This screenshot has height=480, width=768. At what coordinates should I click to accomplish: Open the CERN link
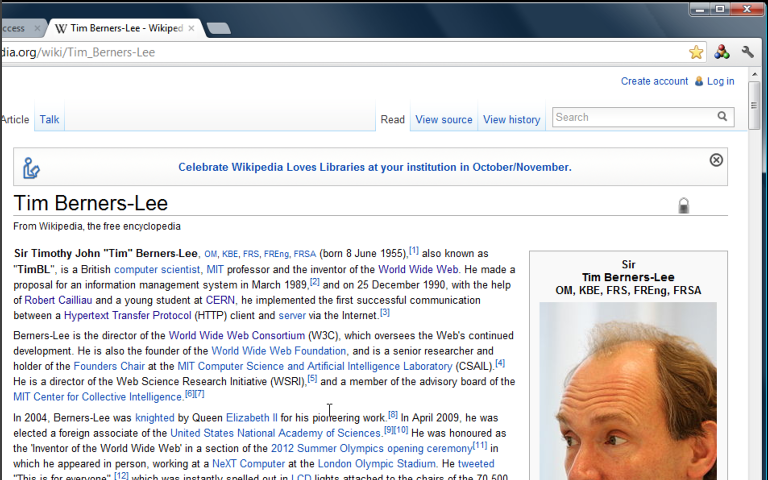(x=220, y=300)
